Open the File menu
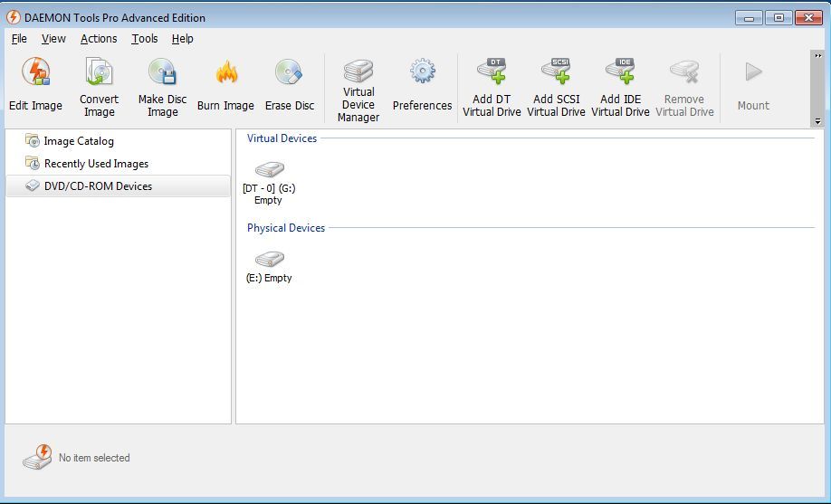 (x=19, y=39)
